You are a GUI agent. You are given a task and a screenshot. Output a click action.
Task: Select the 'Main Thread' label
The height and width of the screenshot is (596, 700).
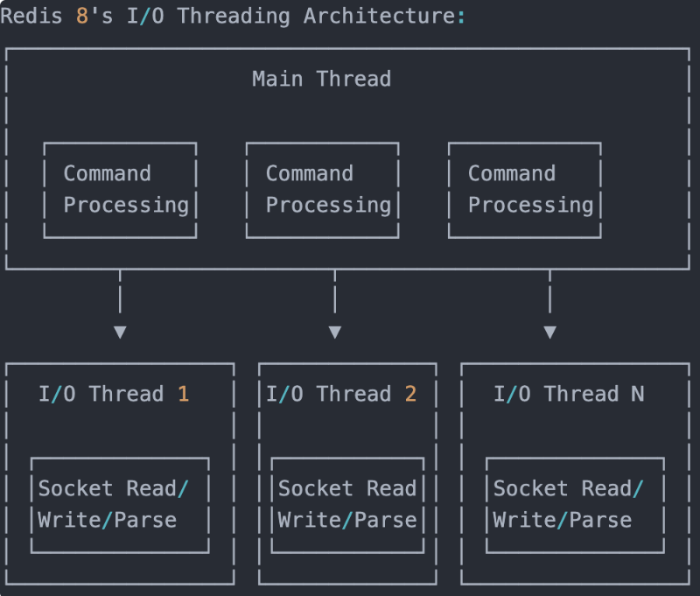(321, 79)
